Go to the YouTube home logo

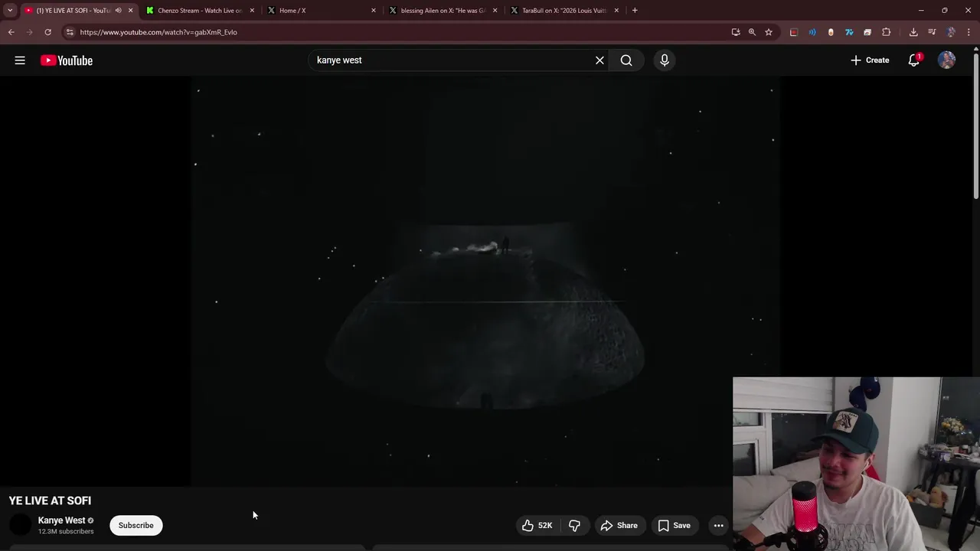(x=67, y=60)
